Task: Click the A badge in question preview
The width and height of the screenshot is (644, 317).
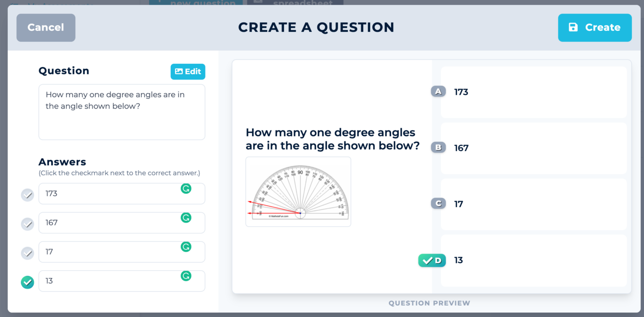Action: pos(438,92)
